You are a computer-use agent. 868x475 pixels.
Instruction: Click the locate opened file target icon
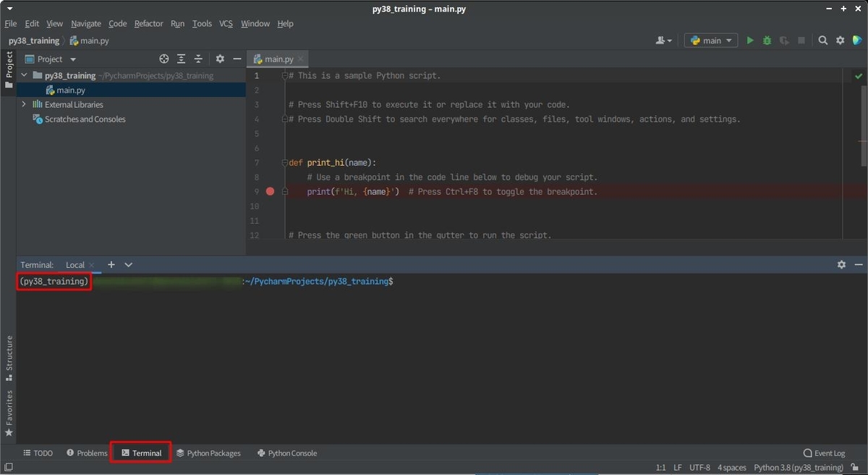[164, 59]
